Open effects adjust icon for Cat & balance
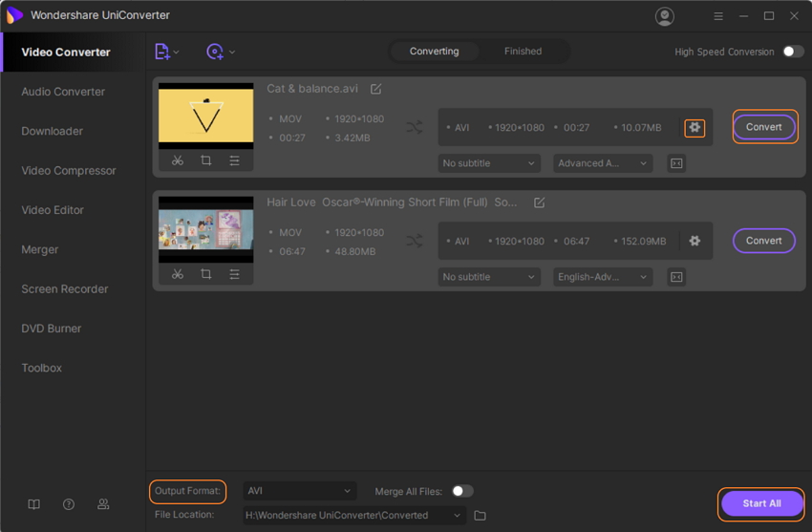 [x=234, y=160]
